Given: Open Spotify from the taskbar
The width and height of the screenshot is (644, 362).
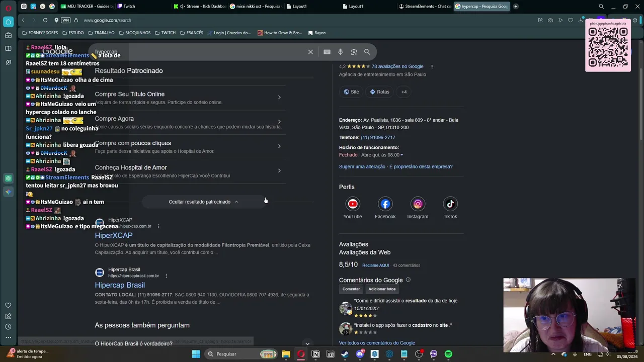Looking at the screenshot, I should click(448, 354).
